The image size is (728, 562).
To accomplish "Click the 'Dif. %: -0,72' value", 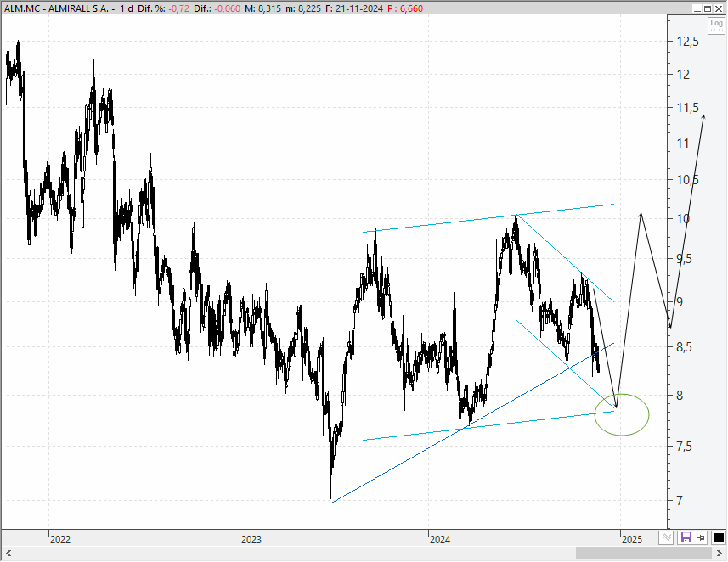I will [x=163, y=8].
